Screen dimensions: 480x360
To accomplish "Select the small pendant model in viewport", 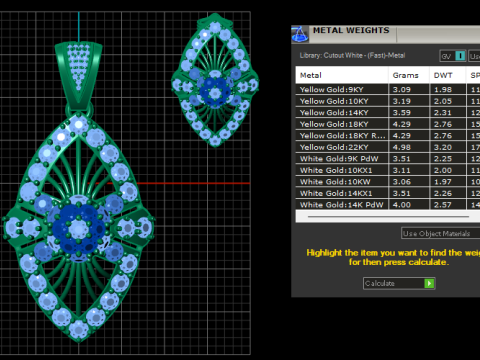I will tap(215, 80).
